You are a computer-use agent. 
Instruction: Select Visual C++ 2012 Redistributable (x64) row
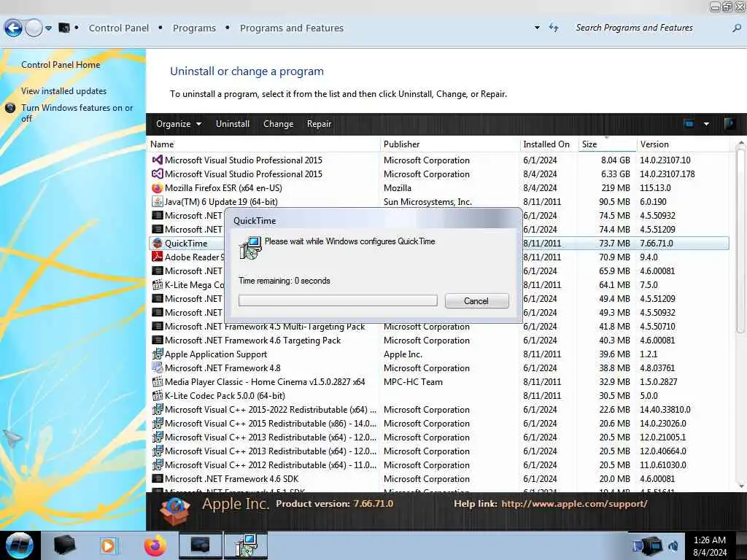pyautogui.click(x=438, y=464)
